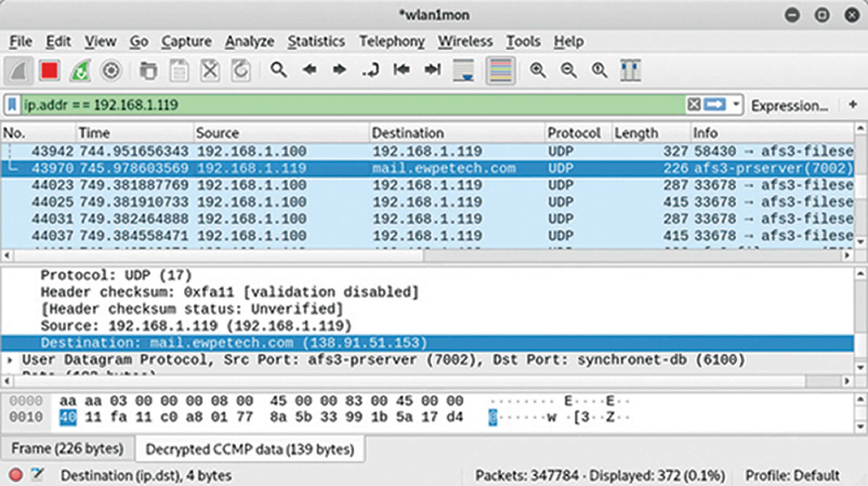Open the Statistics menu

click(316, 42)
